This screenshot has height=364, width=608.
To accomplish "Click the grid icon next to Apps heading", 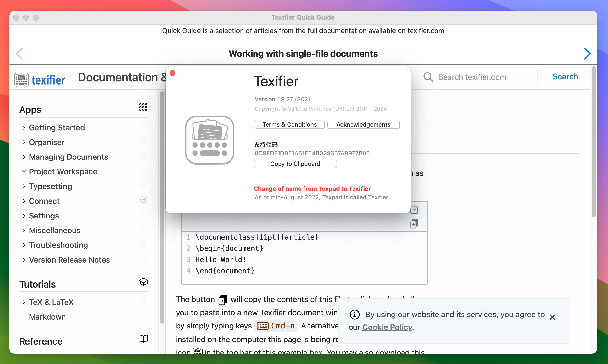I will click(x=143, y=107).
